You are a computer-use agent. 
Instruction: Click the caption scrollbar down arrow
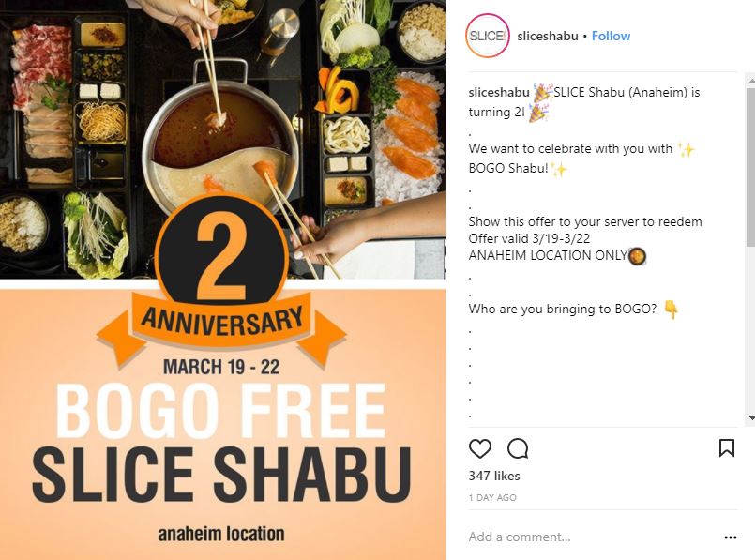coord(751,418)
